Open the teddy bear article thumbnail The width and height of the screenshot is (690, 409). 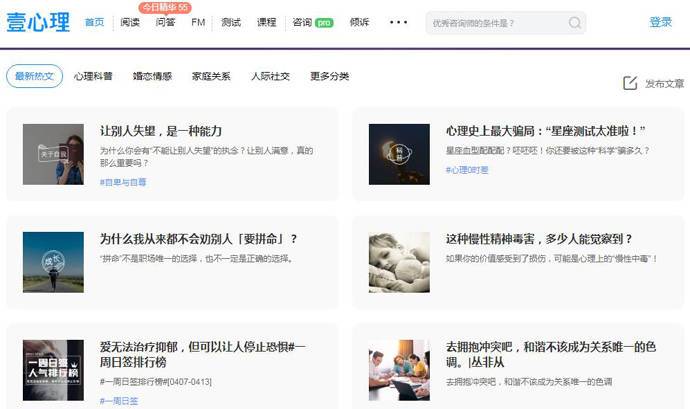point(399,262)
